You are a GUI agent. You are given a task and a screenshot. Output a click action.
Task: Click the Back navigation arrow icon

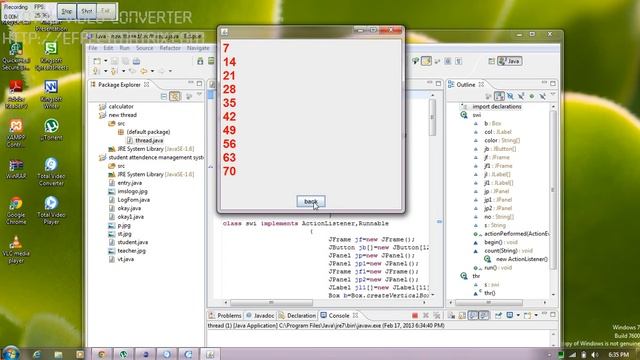[x=144, y=71]
